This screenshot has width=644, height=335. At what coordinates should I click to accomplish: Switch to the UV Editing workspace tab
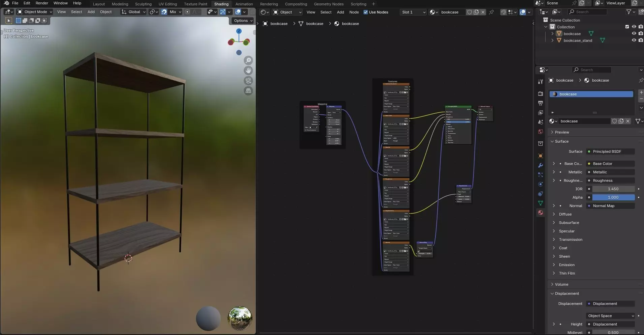pos(168,4)
